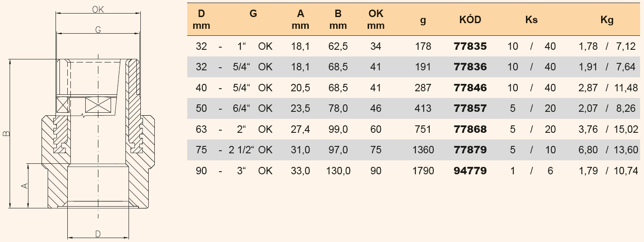Click the 130,0 value in column B
The width and height of the screenshot is (644, 242).
coord(338,171)
